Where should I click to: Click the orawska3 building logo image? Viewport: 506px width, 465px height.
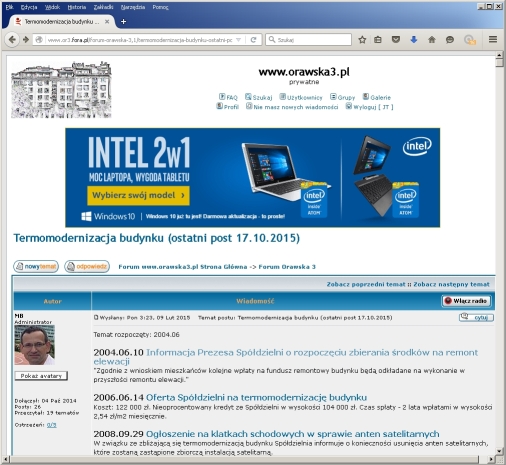[x=61, y=89]
